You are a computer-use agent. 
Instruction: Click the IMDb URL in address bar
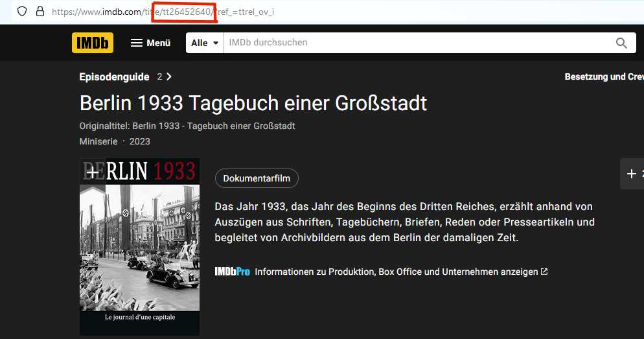tap(163, 12)
